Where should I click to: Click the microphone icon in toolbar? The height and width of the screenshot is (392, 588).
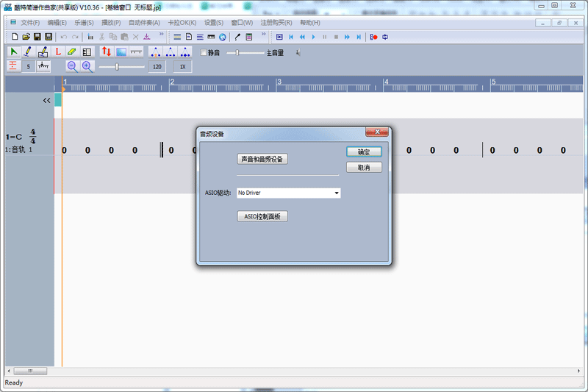click(237, 37)
